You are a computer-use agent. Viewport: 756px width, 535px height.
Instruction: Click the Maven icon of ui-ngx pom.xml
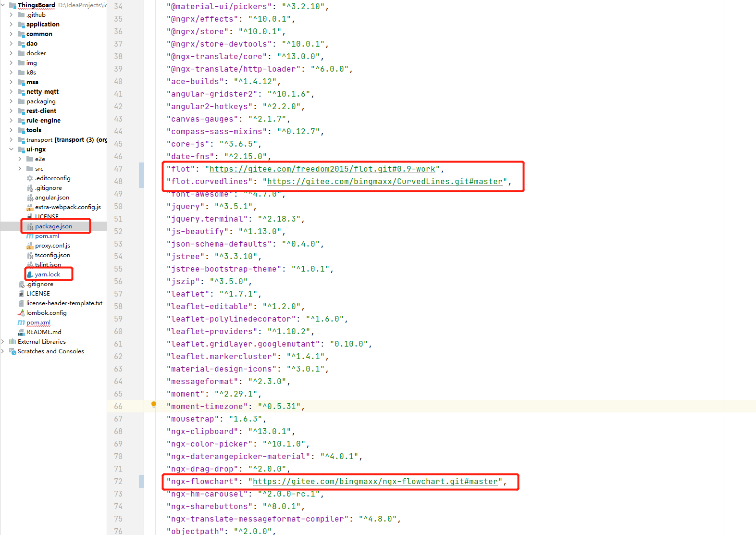tap(30, 236)
